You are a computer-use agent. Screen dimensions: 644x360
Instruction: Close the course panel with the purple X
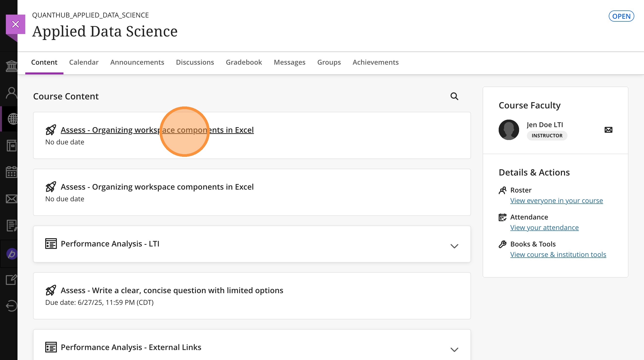[16, 24]
